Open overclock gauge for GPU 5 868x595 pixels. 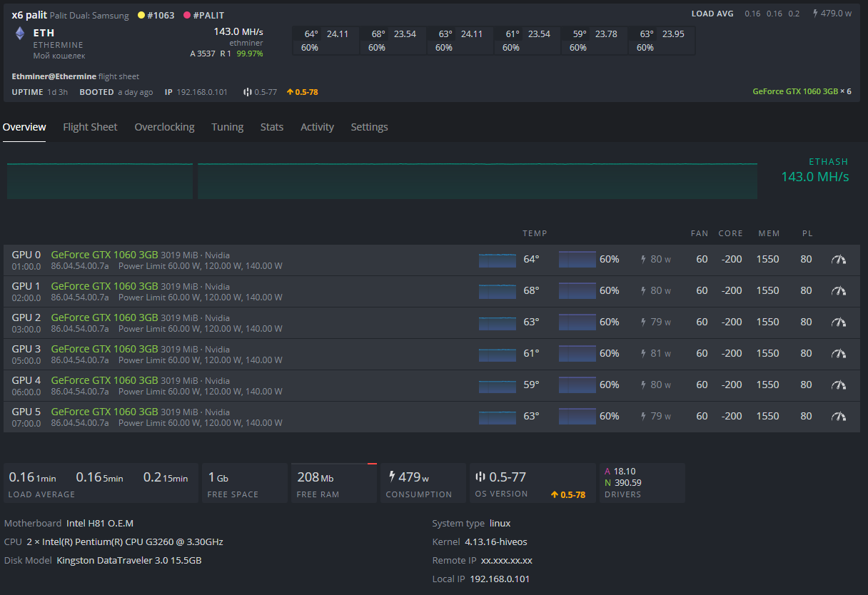coord(839,417)
